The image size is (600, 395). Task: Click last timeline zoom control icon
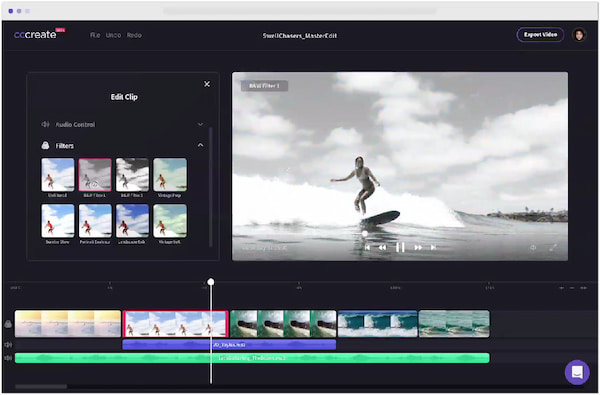click(x=584, y=288)
